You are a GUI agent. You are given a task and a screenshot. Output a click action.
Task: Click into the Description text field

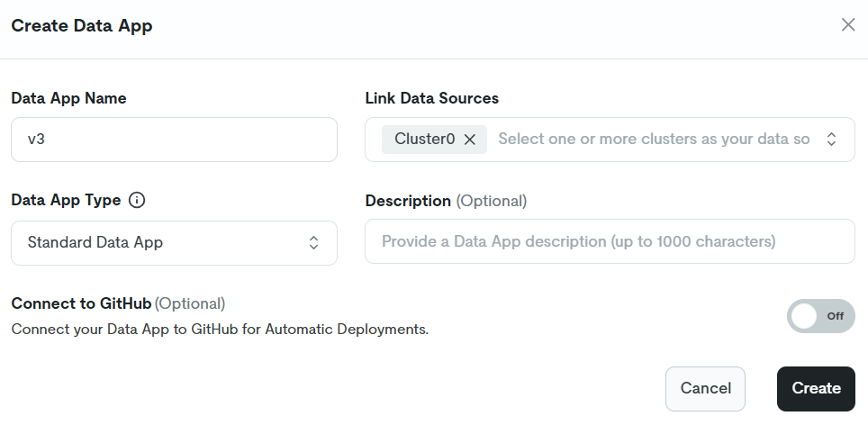(x=609, y=241)
